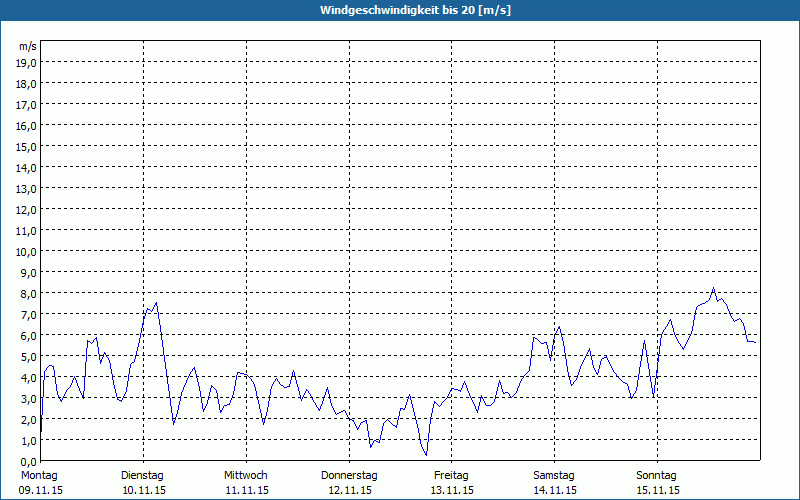Click the 0,0 y-axis tick label

click(27, 461)
